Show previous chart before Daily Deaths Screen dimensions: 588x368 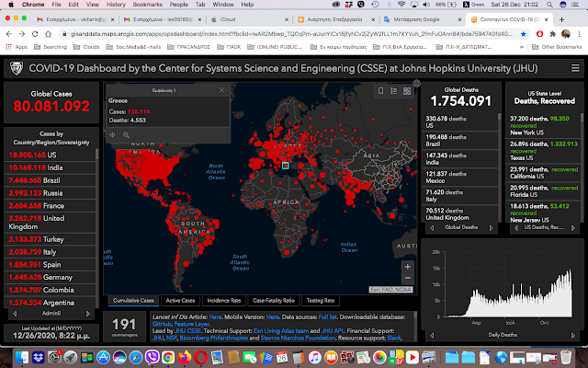pos(432,335)
